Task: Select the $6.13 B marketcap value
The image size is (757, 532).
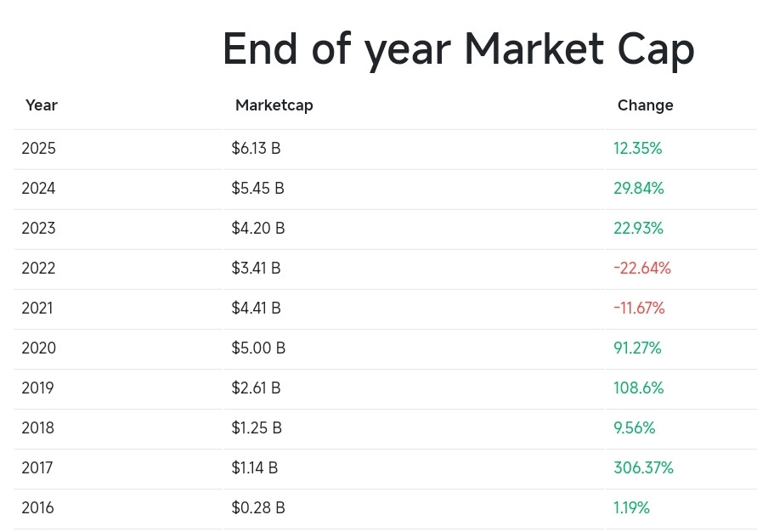Action: [x=256, y=148]
